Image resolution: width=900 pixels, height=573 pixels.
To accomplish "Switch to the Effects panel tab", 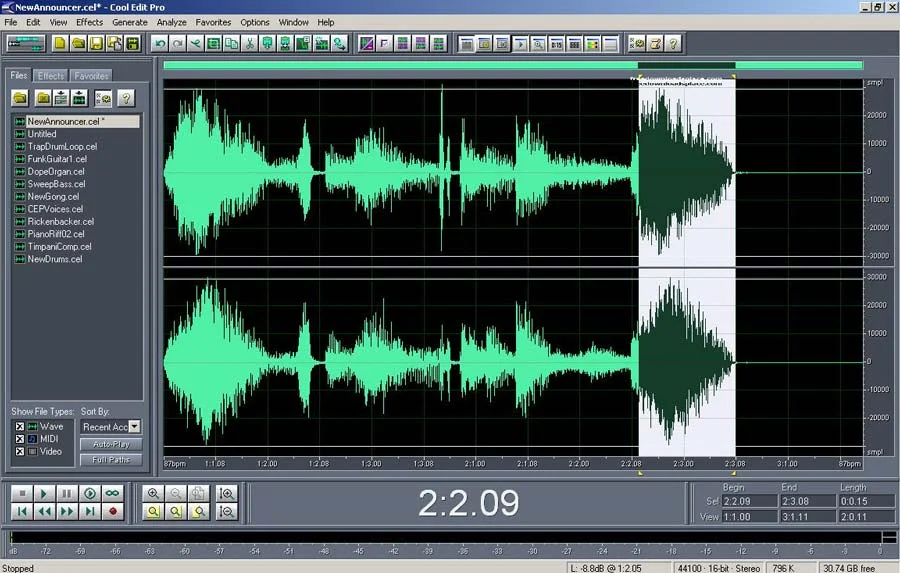I will point(51,76).
